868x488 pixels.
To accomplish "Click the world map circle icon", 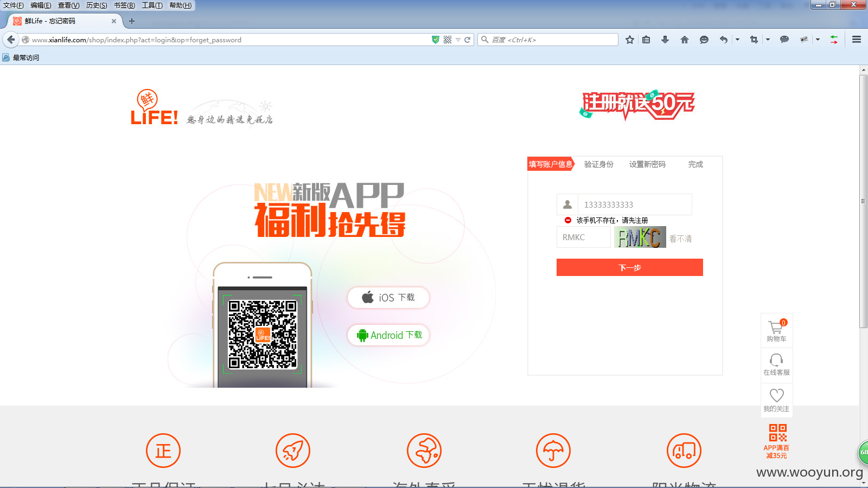I will tap(424, 451).
